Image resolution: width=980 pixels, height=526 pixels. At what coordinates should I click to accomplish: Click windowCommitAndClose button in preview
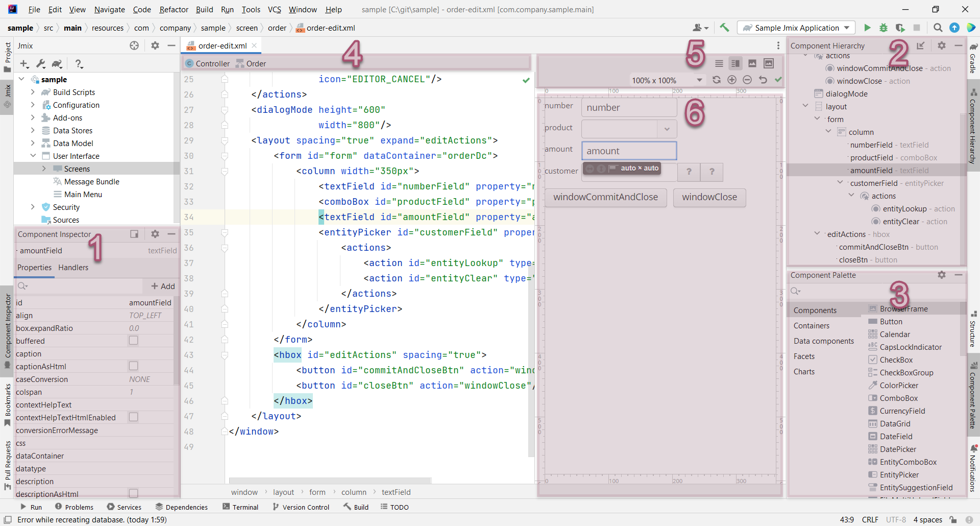click(605, 197)
